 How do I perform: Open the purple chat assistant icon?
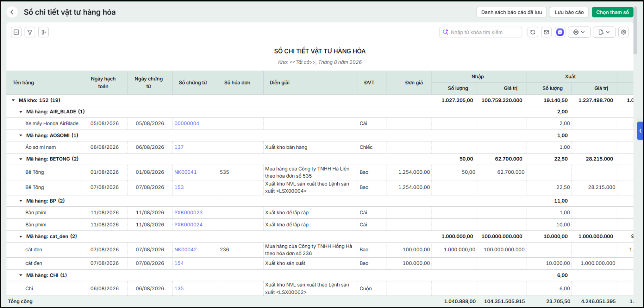[560, 32]
